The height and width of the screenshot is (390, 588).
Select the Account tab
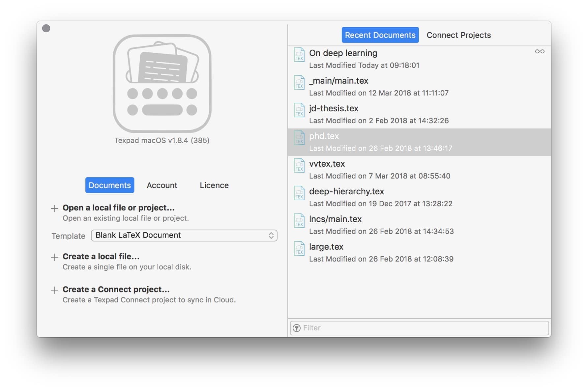click(162, 185)
